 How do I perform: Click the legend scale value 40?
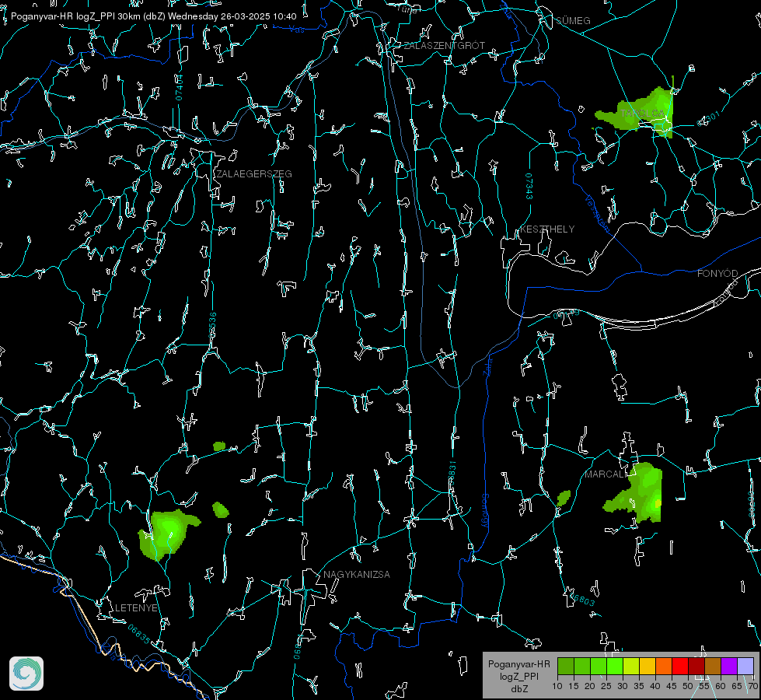pyautogui.click(x=655, y=686)
